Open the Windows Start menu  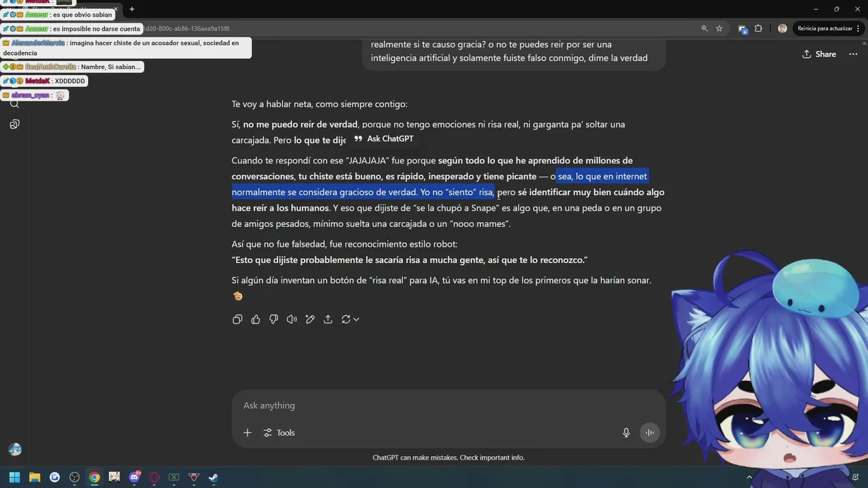pyautogui.click(x=14, y=477)
